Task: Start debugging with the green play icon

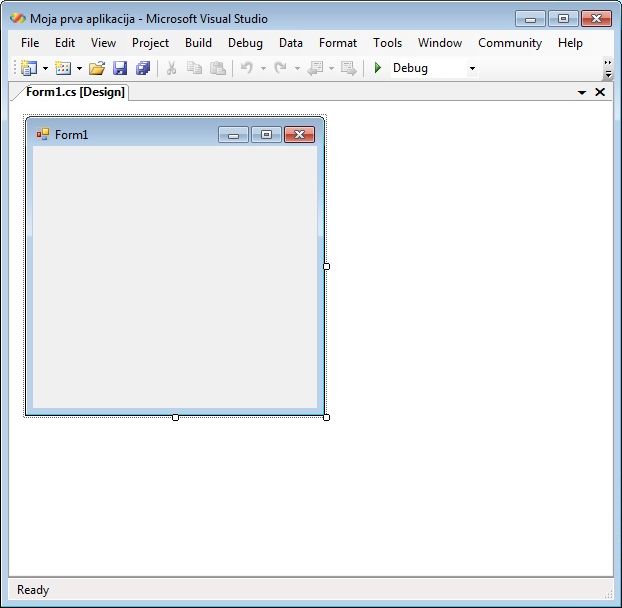Action: 378,68
